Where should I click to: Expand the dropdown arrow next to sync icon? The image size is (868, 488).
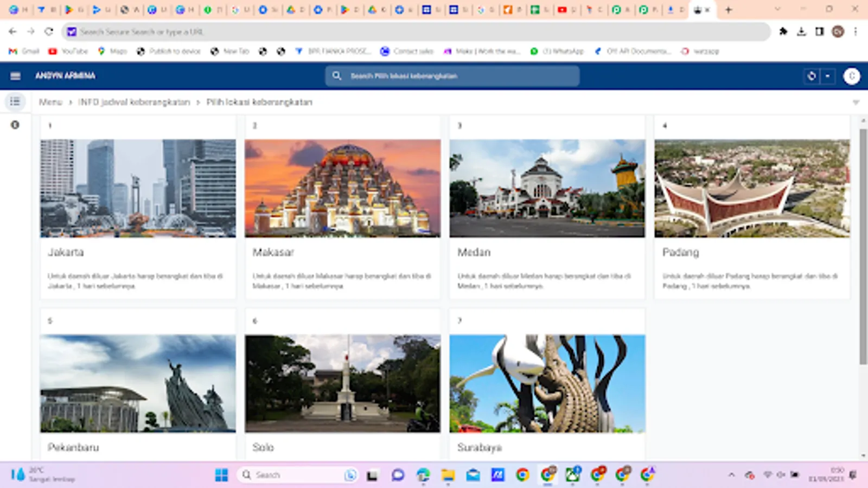(827, 76)
